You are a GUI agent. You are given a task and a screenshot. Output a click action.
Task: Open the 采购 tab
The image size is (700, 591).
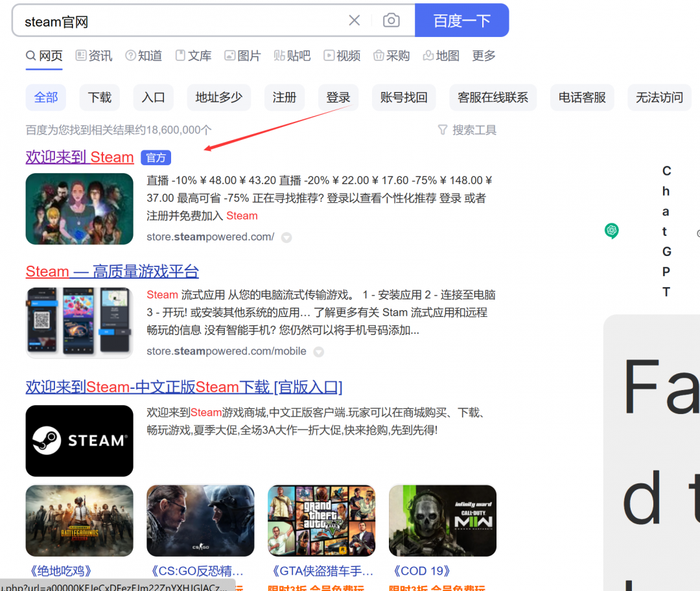tap(391, 56)
